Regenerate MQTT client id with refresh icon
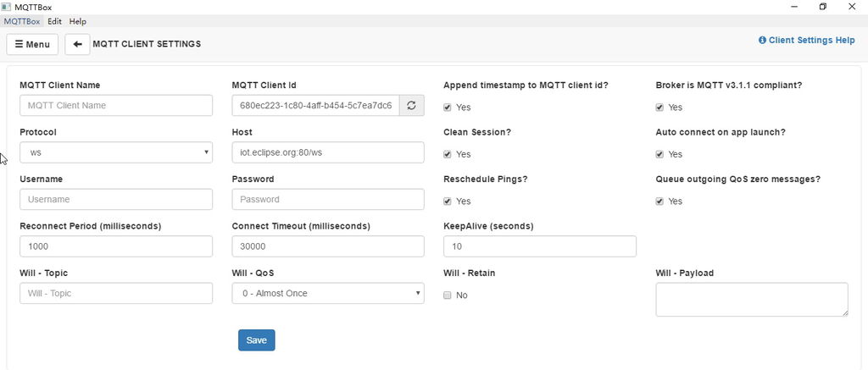 (x=411, y=106)
